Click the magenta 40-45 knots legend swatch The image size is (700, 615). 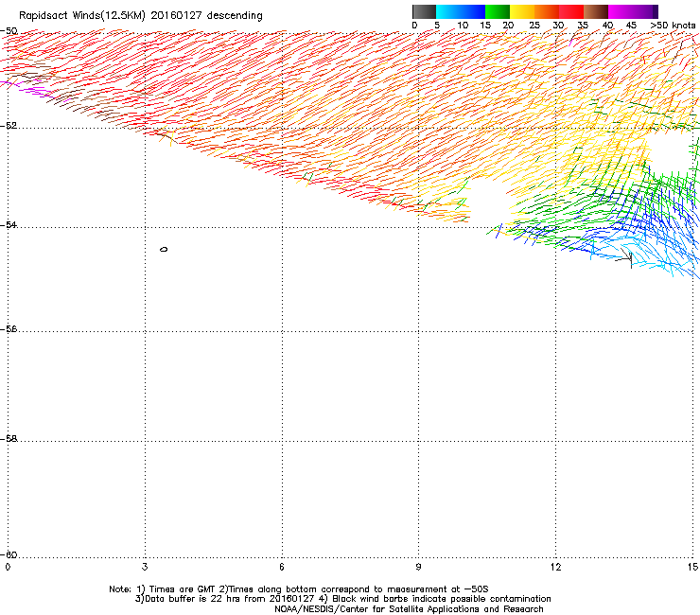pos(621,11)
